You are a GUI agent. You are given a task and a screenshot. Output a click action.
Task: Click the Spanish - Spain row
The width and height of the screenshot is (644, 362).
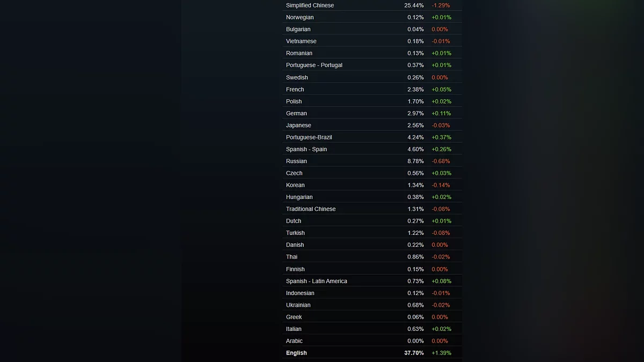(306, 149)
